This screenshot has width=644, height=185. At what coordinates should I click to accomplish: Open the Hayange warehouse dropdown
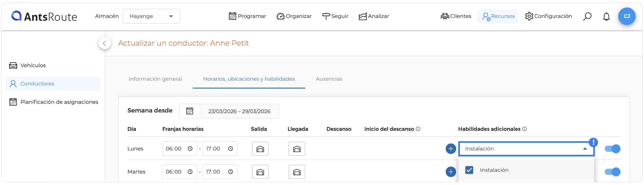pyautogui.click(x=151, y=16)
